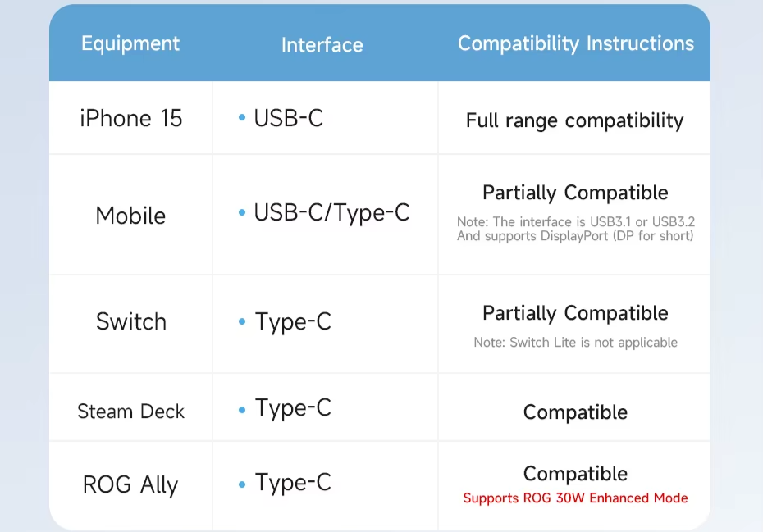This screenshot has height=532, width=763.
Task: Select the Steam Deck equipment cell
Action: pyautogui.click(x=130, y=412)
